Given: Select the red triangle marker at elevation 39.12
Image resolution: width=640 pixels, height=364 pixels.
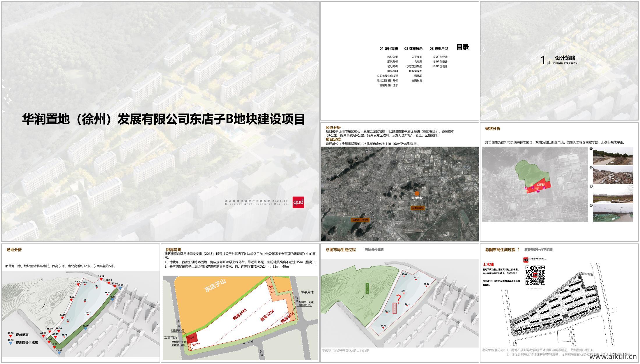Looking at the screenshot, I should (101, 279).
